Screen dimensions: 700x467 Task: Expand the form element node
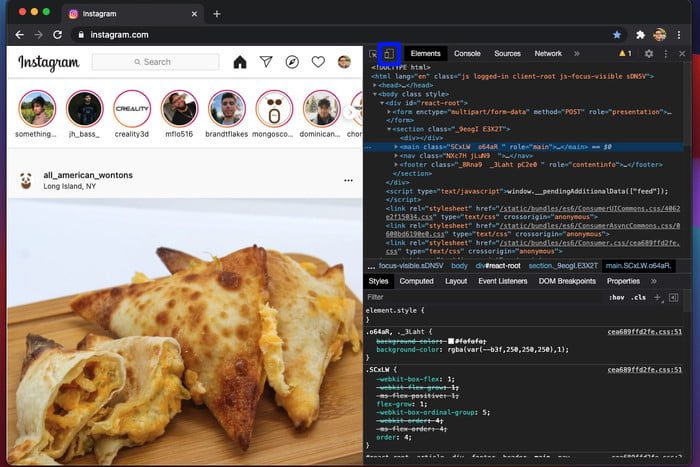point(389,112)
